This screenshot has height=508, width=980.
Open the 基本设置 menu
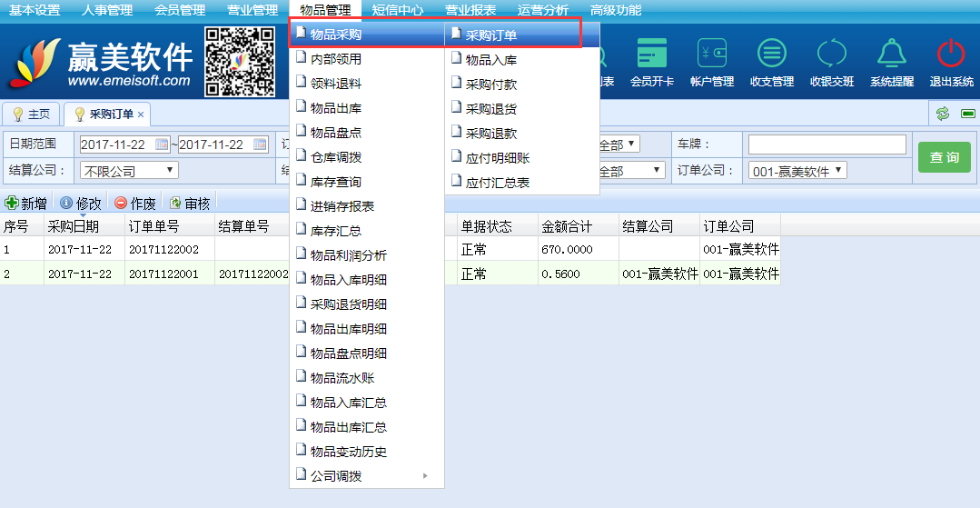click(35, 10)
